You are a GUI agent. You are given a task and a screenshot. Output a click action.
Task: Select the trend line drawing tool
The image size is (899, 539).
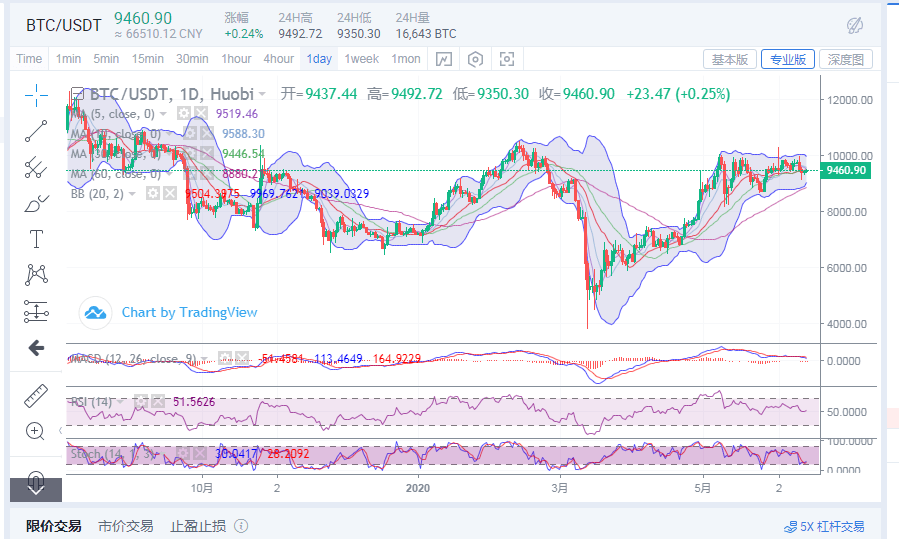coord(36,131)
